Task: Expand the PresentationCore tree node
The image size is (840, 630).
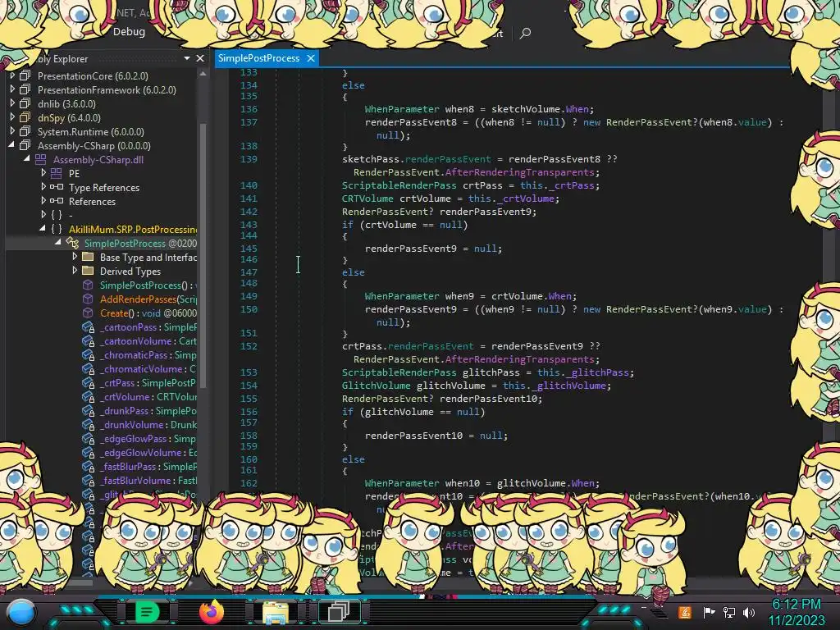Action: coord(12,75)
